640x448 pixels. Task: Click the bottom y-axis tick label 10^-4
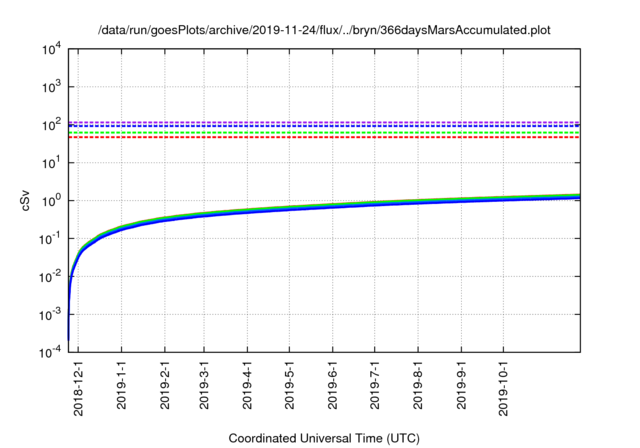point(47,353)
